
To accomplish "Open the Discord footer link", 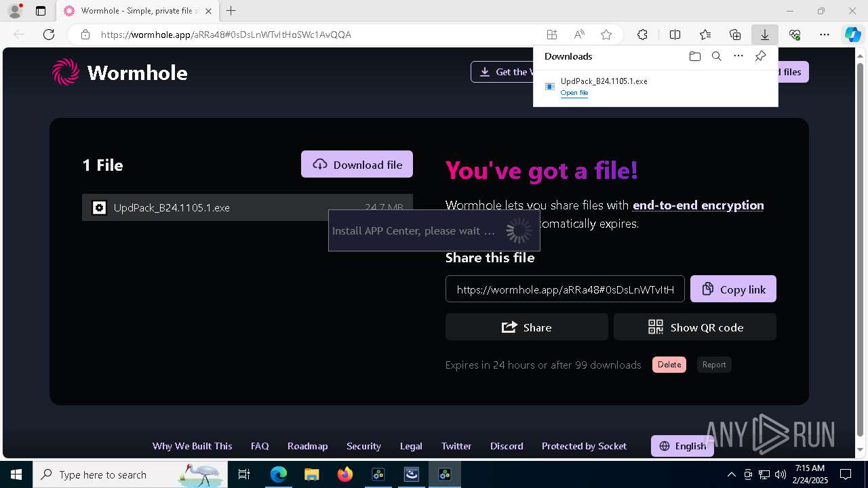I will pos(507,446).
